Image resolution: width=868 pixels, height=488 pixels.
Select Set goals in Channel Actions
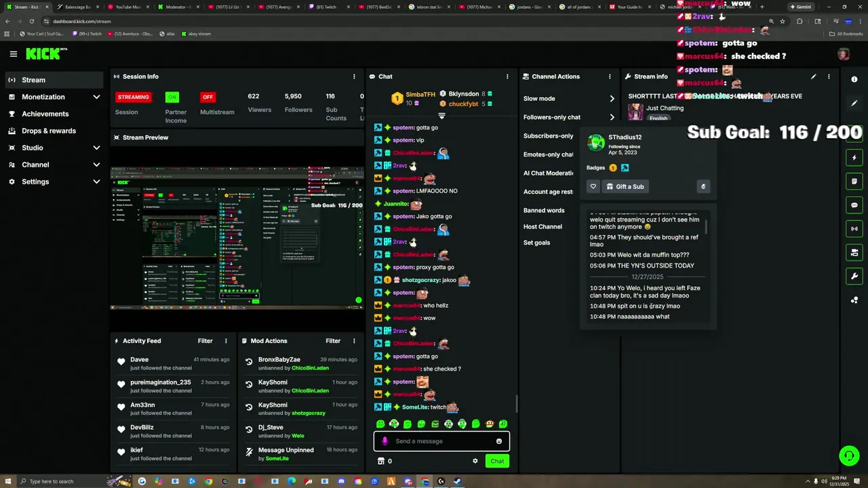536,243
